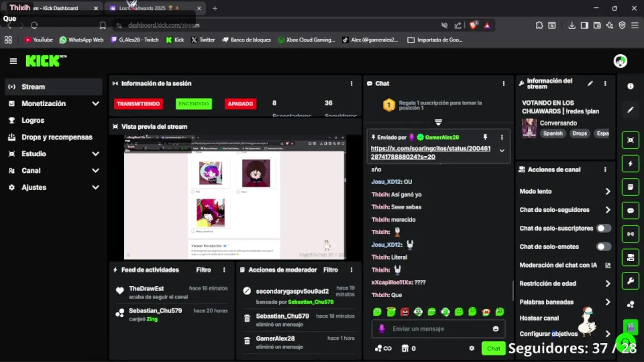The image size is (644, 362).
Task: Open Filtro in Acciones de moderador
Action: (x=331, y=270)
